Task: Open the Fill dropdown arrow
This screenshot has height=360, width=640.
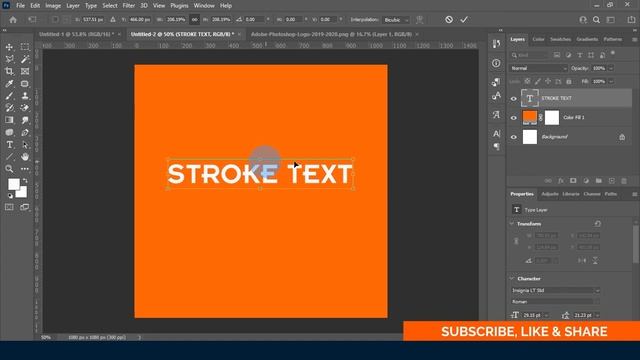Action: tap(611, 82)
